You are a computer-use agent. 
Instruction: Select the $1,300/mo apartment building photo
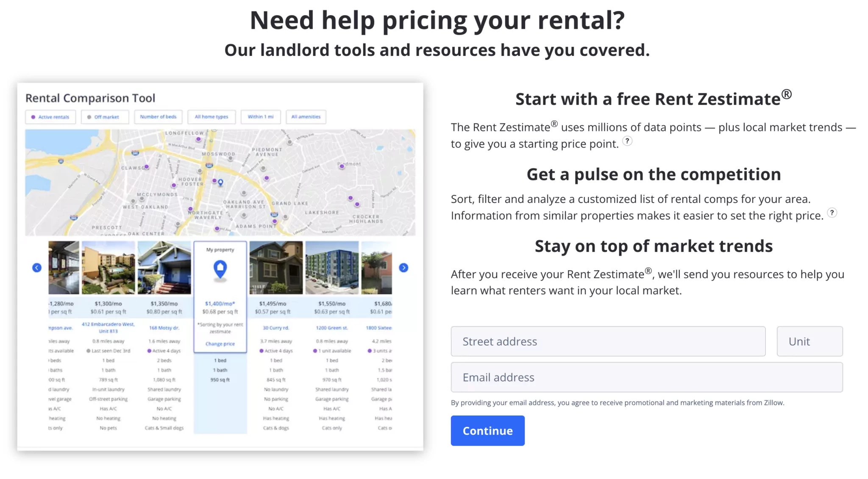coord(108,268)
